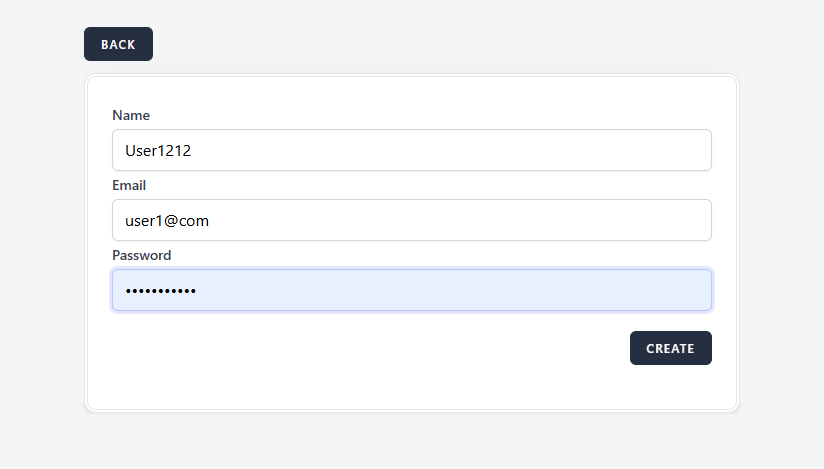Screen dimensions: 824x469
Task: Focus the Email input field
Action: tap(411, 220)
